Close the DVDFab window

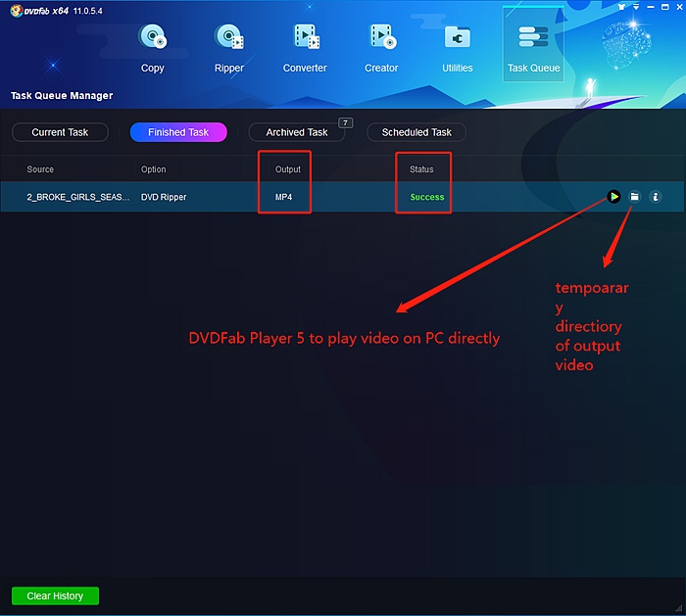click(x=679, y=7)
